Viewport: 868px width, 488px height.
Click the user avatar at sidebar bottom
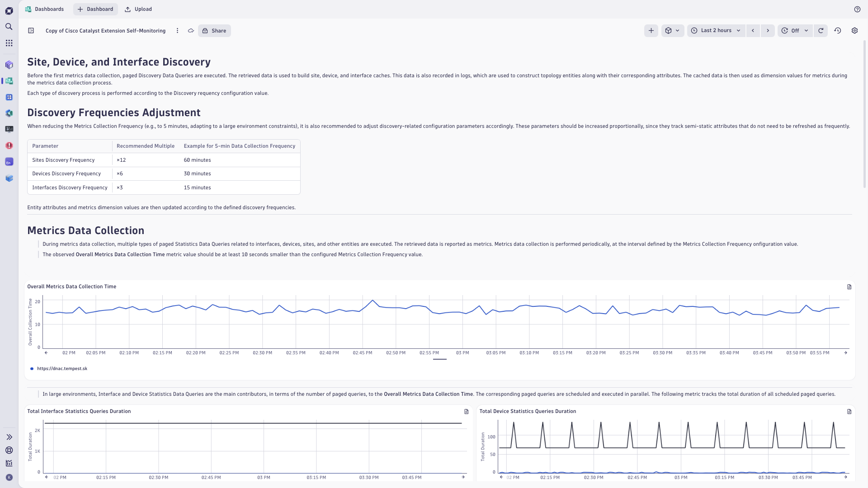[x=9, y=477]
